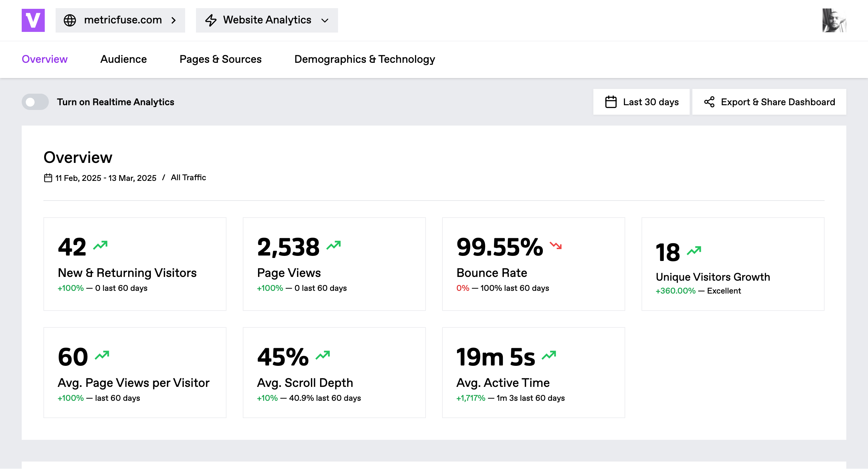The height and width of the screenshot is (469, 868).
Task: Toggle Realtime Analytics switch on
Action: (35, 102)
